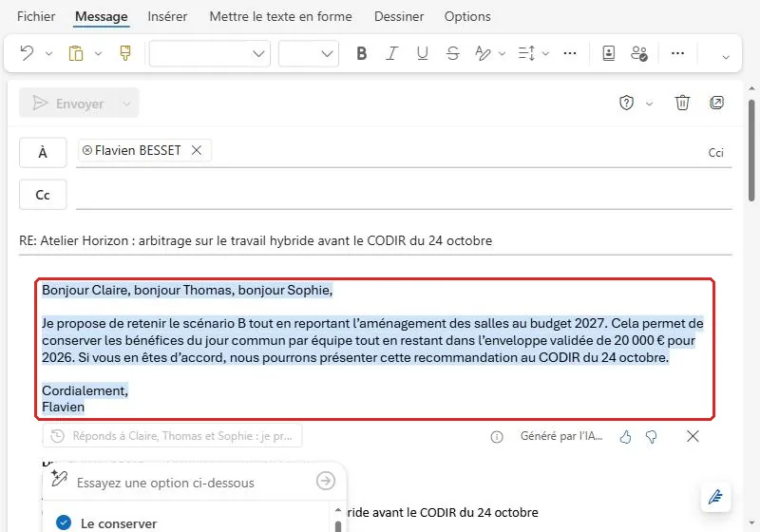
Task: Give thumbs down to the AI draft
Action: (x=652, y=437)
